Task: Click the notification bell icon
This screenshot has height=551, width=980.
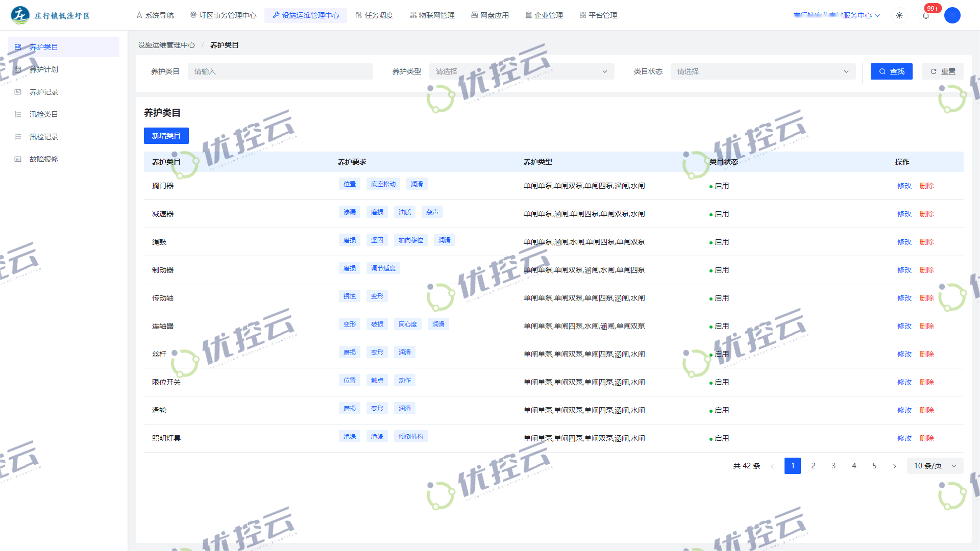Action: tap(926, 15)
